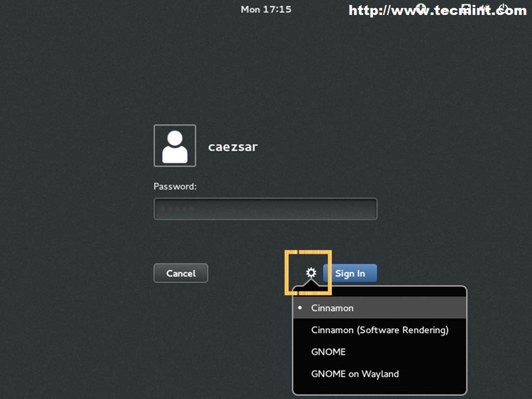Focus the Password input field

tap(265, 209)
